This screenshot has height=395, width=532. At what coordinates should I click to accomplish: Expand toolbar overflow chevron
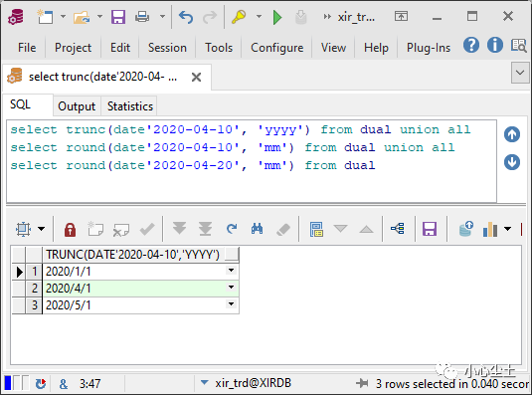click(327, 17)
